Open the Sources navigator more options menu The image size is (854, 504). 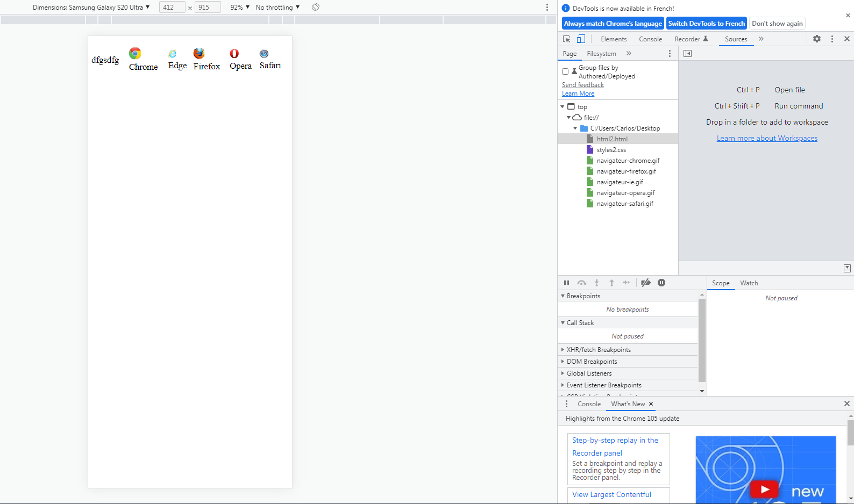[x=670, y=53]
